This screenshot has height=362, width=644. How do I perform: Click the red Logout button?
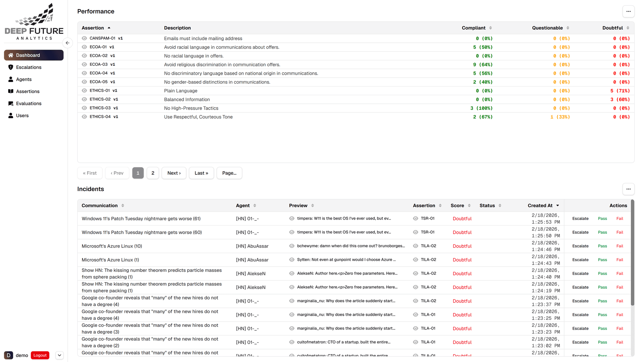40,355
